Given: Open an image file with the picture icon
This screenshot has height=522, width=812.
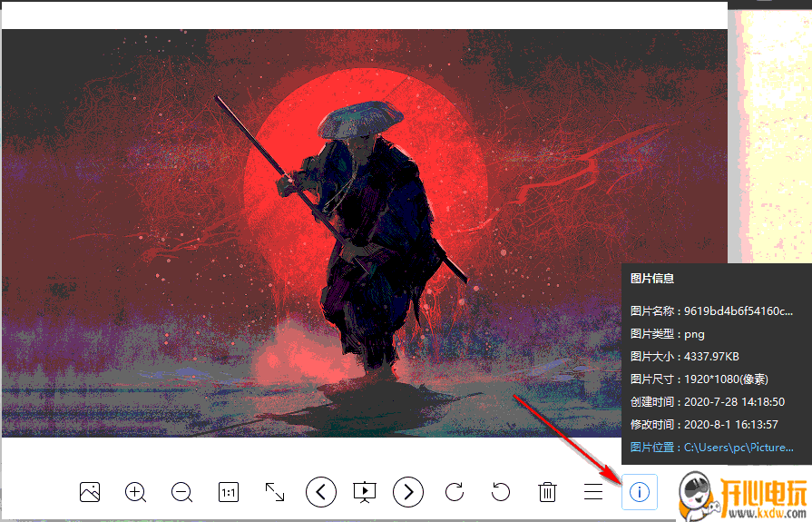Looking at the screenshot, I should pos(89,492).
